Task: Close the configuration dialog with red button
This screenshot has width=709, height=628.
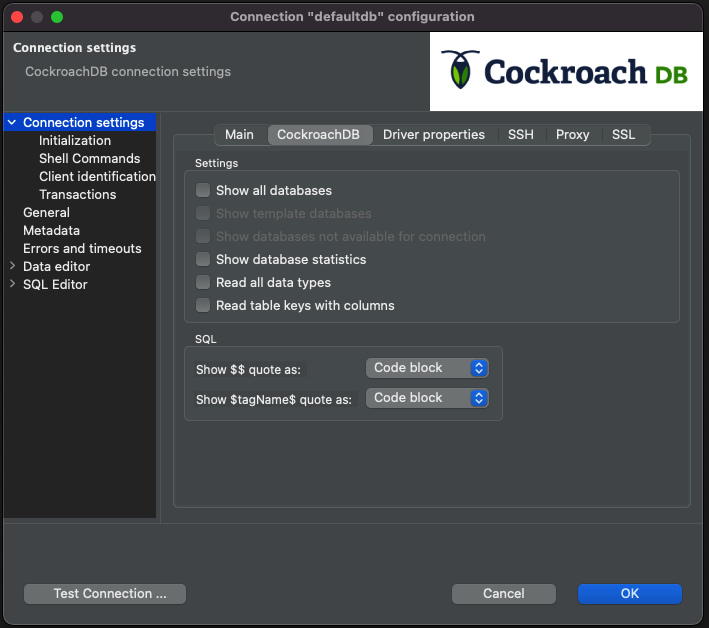Action: [17, 17]
